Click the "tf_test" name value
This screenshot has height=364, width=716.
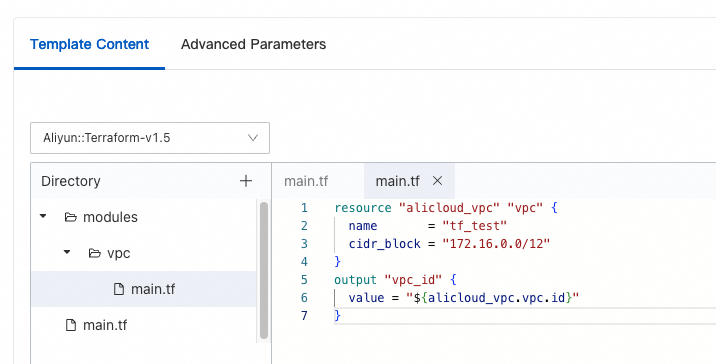pos(474,226)
